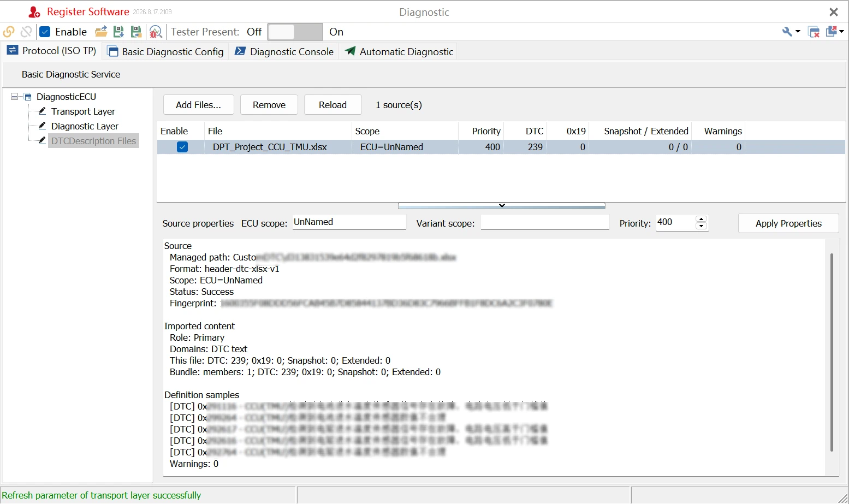Select the DPT_Project_CCU_TMU.xlsx file name
The image size is (849, 504).
tap(270, 147)
